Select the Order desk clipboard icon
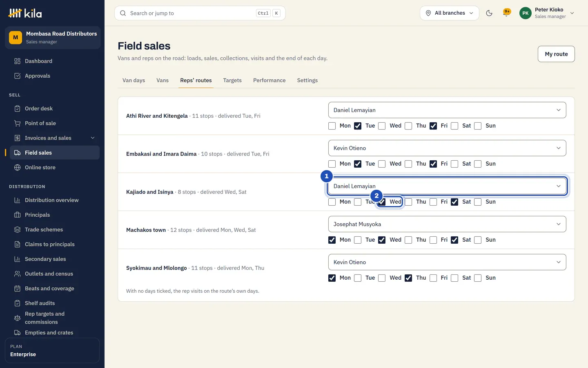588x368 pixels. click(17, 109)
